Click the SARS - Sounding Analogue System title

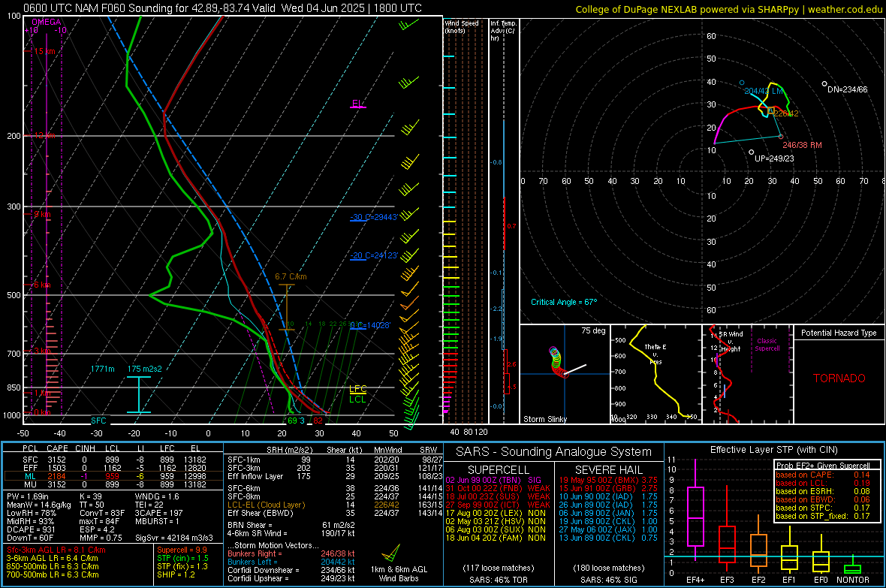tap(553, 452)
